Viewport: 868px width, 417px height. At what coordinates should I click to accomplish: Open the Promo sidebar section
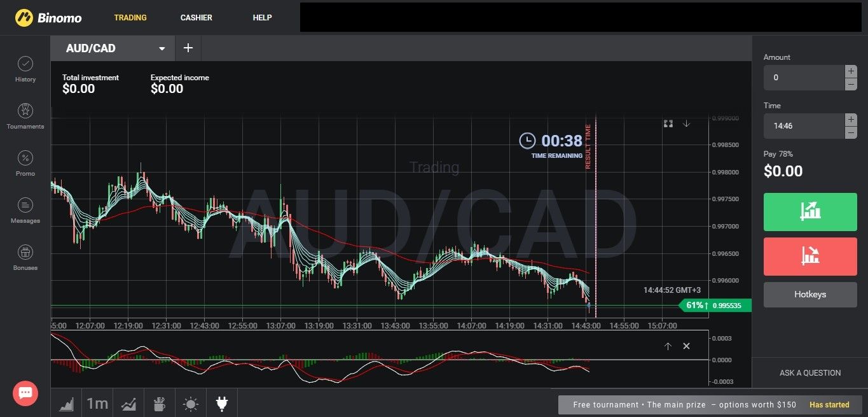[25, 164]
